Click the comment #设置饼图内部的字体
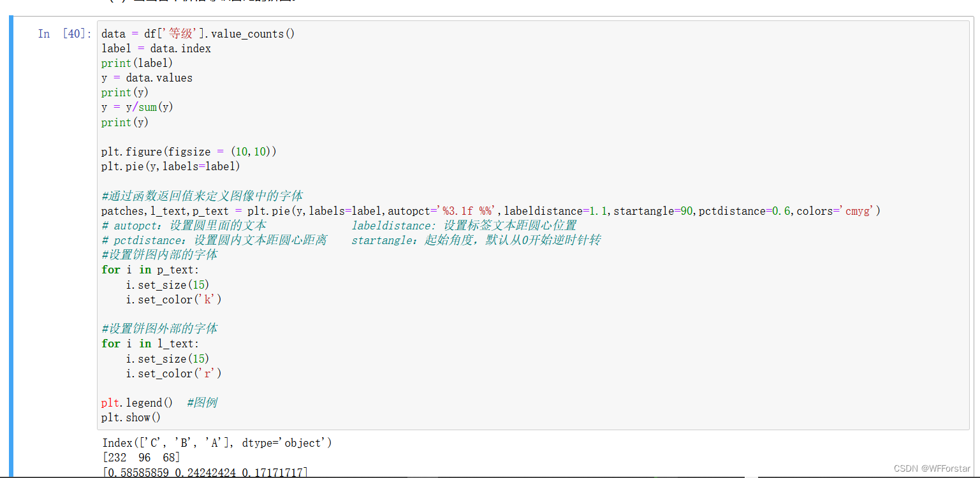The image size is (980, 478). [159, 254]
